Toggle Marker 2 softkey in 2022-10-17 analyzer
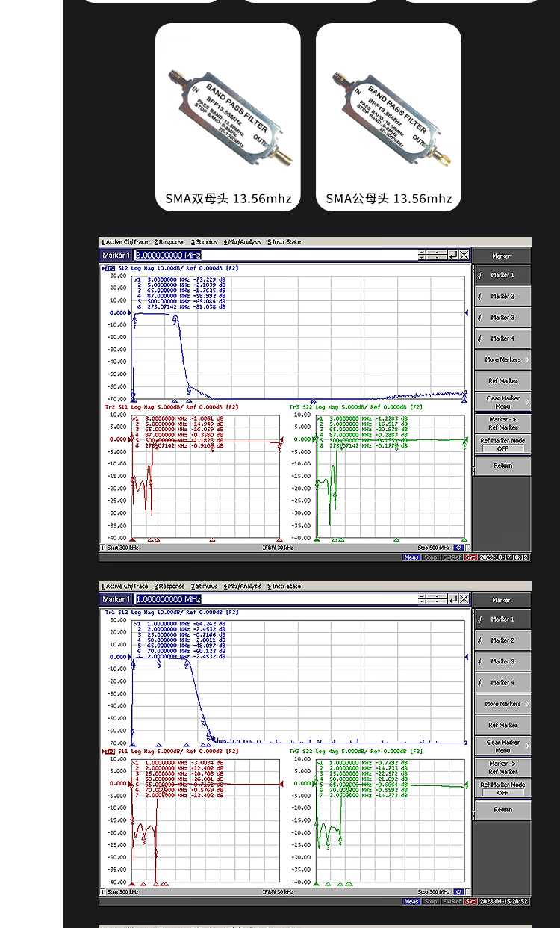 click(x=503, y=296)
